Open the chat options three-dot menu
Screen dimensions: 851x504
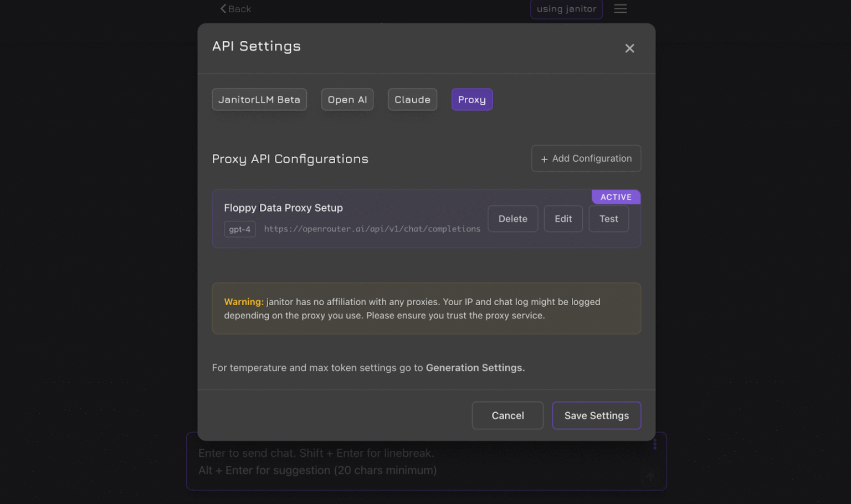point(655,444)
